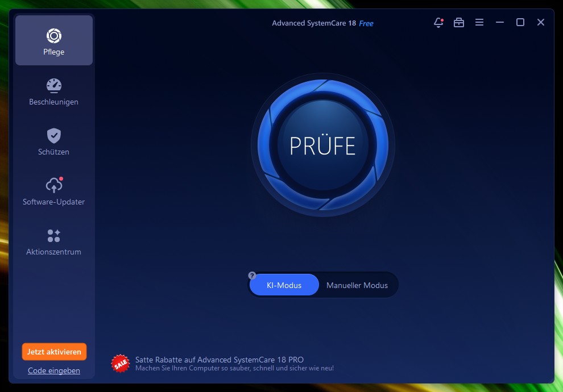
Task: Minimize the Advanced SystemCare window
Action: click(500, 22)
